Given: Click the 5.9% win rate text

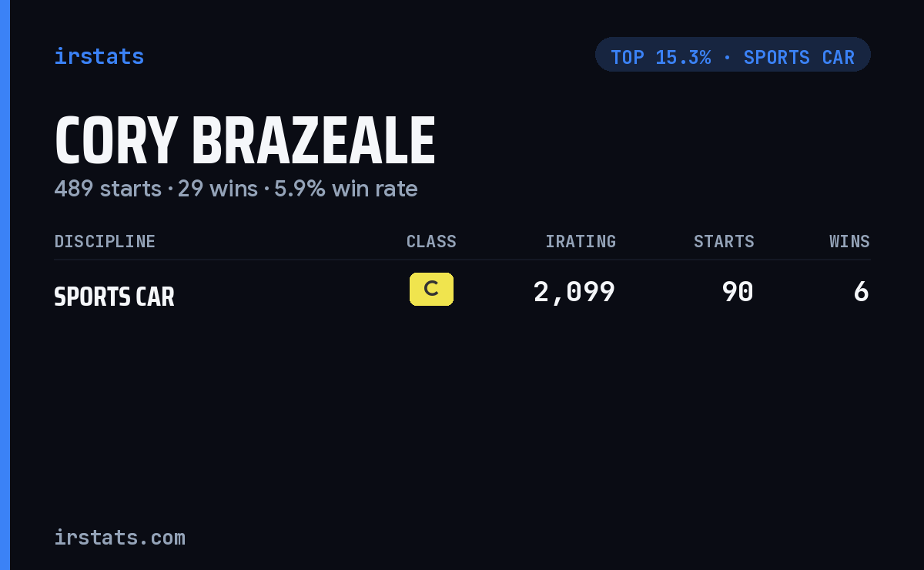Looking at the screenshot, I should pyautogui.click(x=346, y=188).
